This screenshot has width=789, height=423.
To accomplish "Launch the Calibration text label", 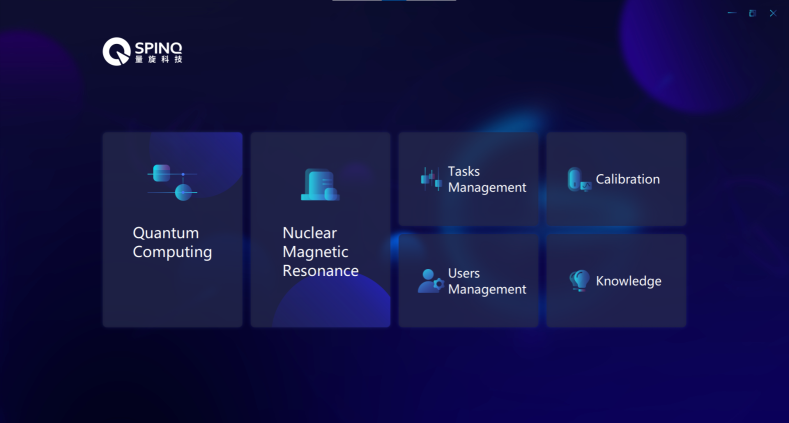I will click(627, 179).
